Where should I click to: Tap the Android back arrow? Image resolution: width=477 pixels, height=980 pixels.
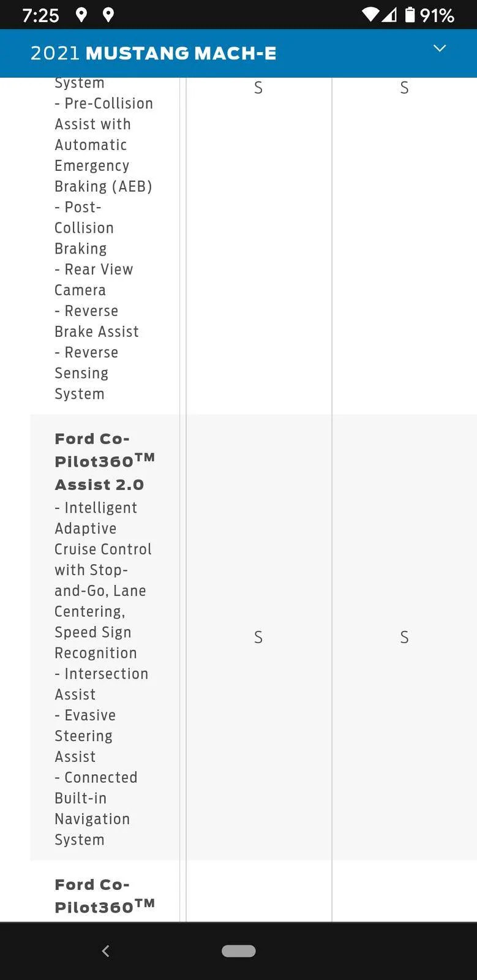pos(105,951)
